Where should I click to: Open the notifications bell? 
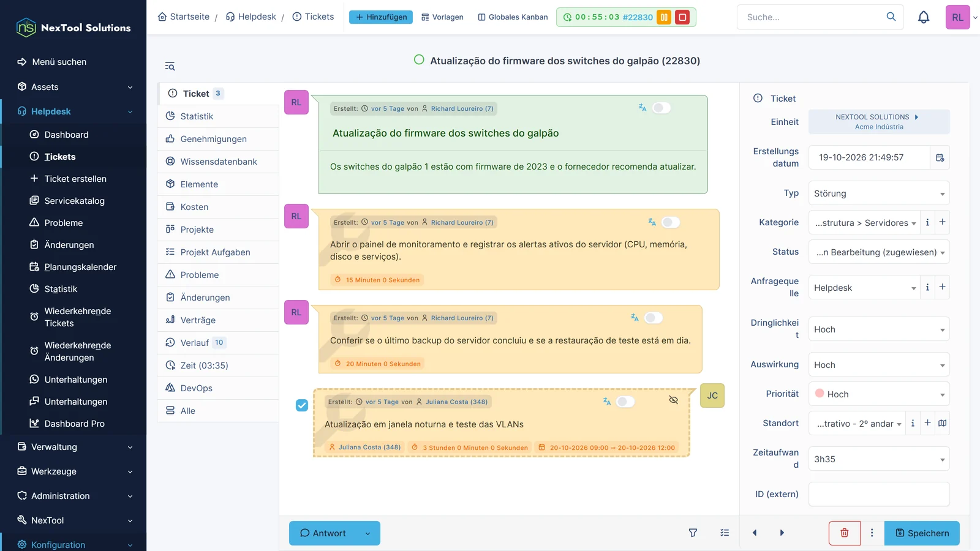point(924,17)
